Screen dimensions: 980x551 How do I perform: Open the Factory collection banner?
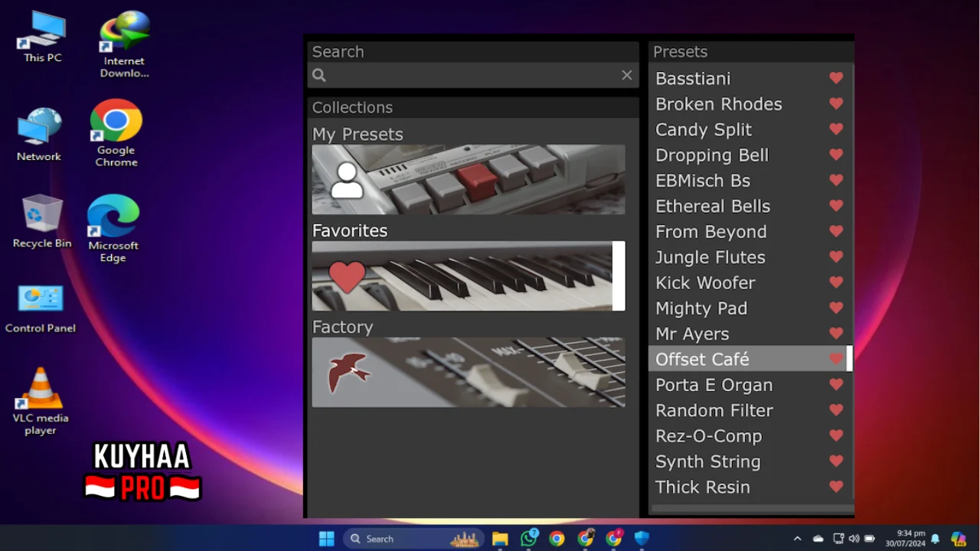point(469,372)
